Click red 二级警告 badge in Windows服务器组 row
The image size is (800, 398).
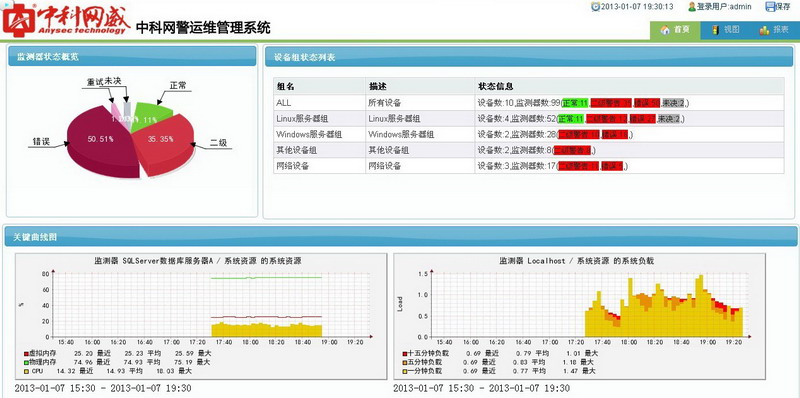point(579,134)
